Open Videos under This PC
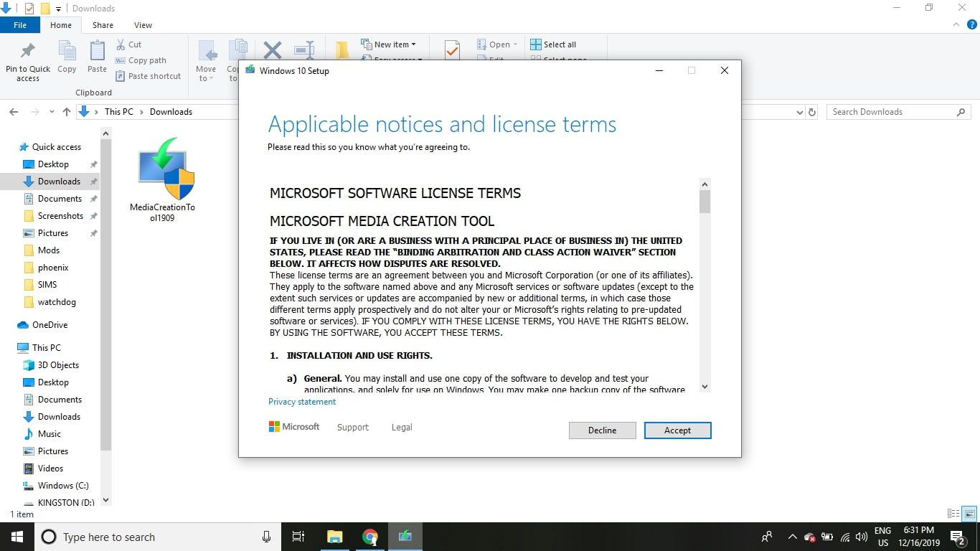Image resolution: width=980 pixels, height=551 pixels. point(50,468)
